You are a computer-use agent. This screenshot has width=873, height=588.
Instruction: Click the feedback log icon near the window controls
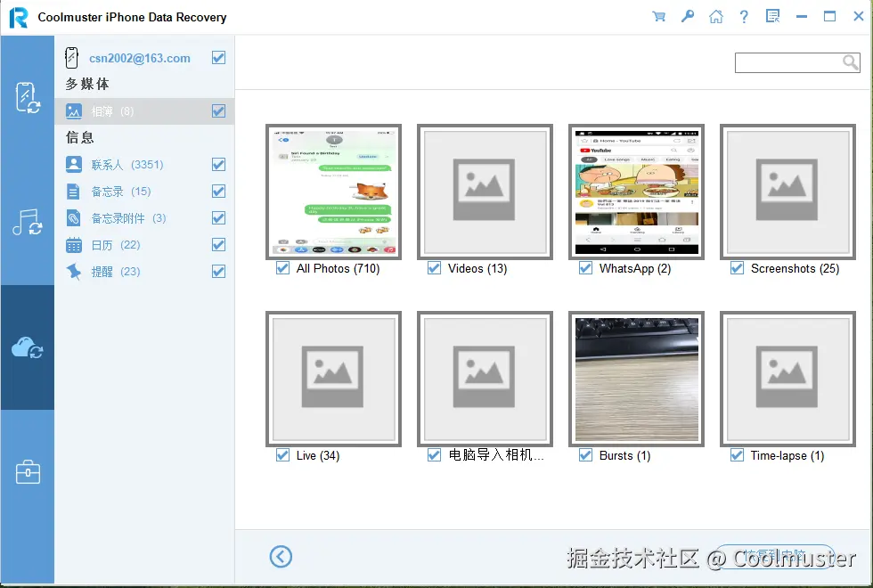(x=771, y=16)
